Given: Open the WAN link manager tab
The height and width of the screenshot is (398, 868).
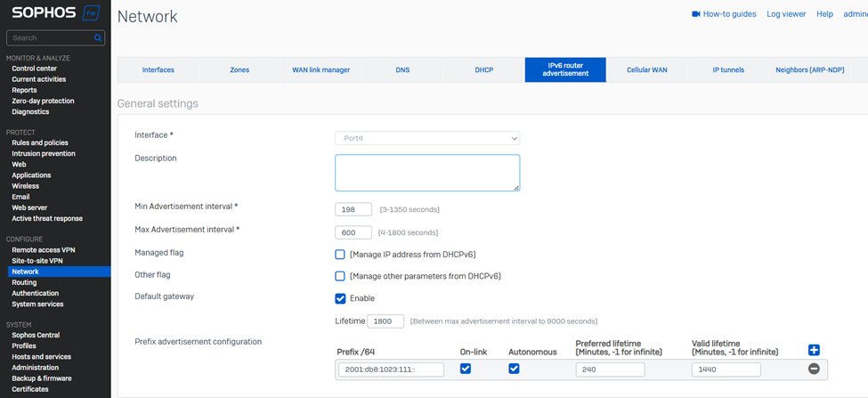Looking at the screenshot, I should coord(320,69).
